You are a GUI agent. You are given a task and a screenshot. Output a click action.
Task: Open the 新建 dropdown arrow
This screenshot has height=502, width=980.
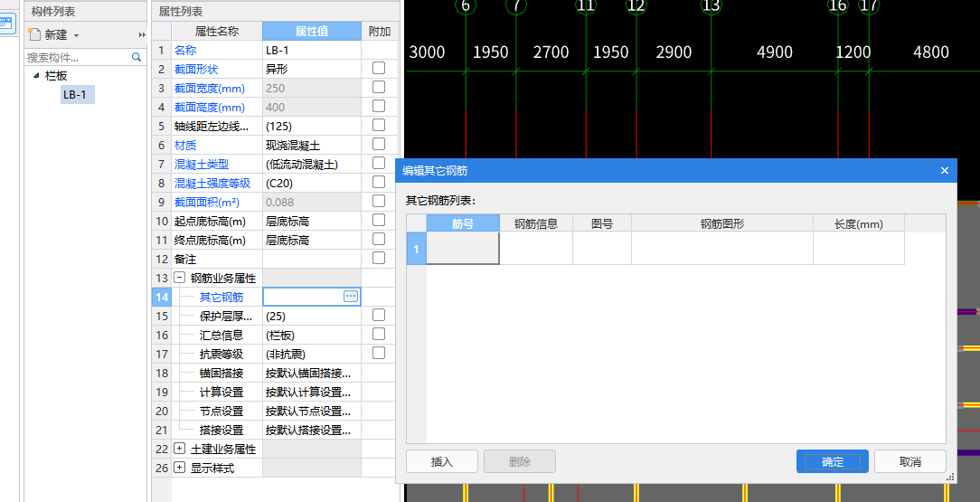76,35
